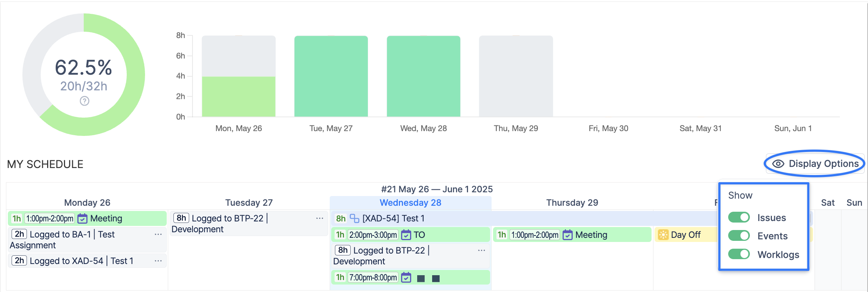Click the eye icon in Display Options
Viewport: 868px width, 292px height.
pyautogui.click(x=778, y=164)
